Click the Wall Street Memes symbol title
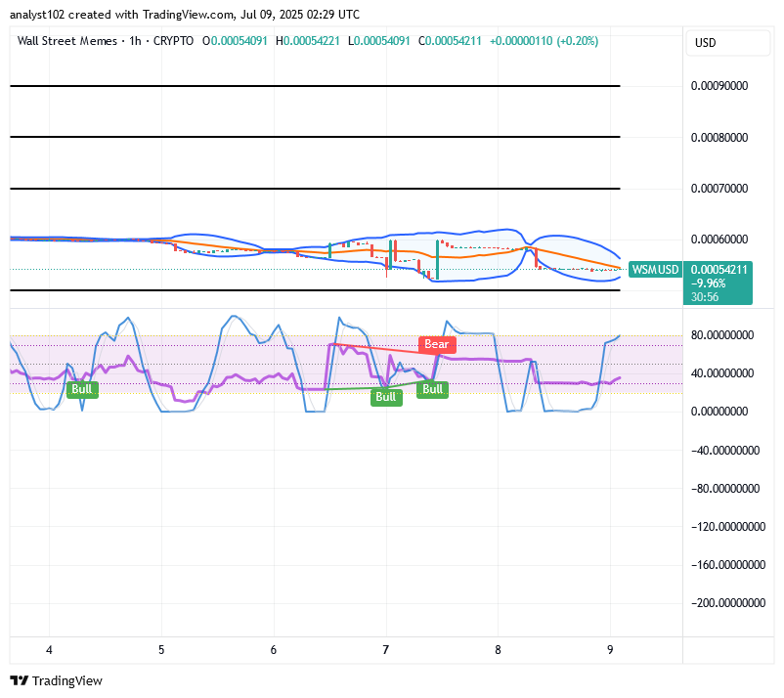The width and height of the screenshot is (784, 698). coord(67,41)
